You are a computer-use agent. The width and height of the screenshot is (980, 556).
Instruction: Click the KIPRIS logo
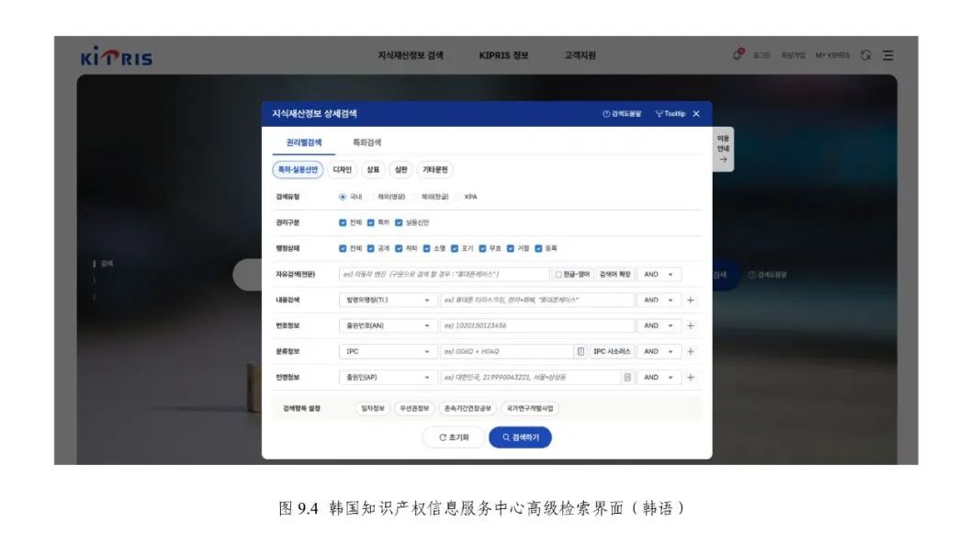coord(116,57)
